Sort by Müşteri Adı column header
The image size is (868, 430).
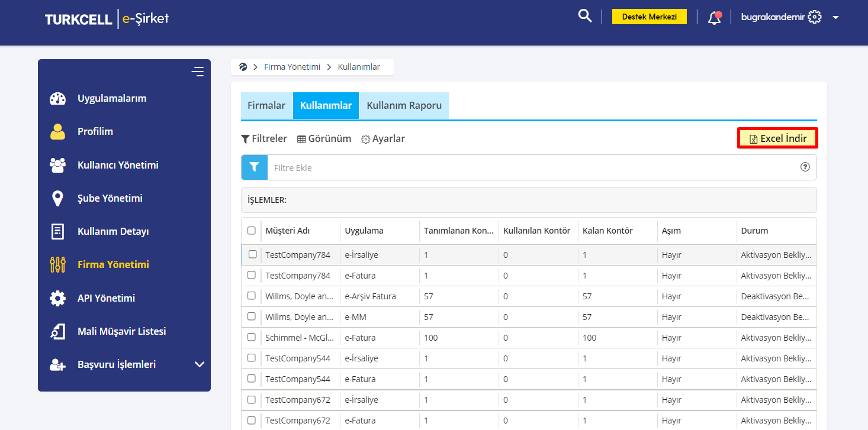tap(287, 231)
